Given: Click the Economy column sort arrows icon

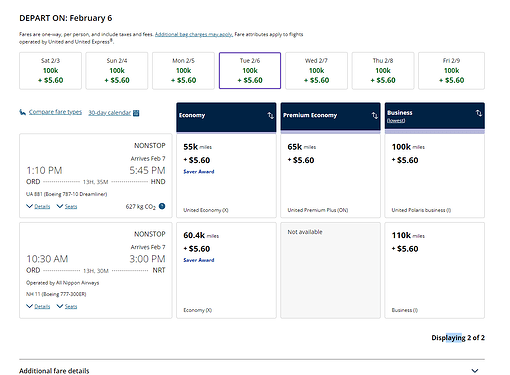Looking at the screenshot, I should coord(270,115).
